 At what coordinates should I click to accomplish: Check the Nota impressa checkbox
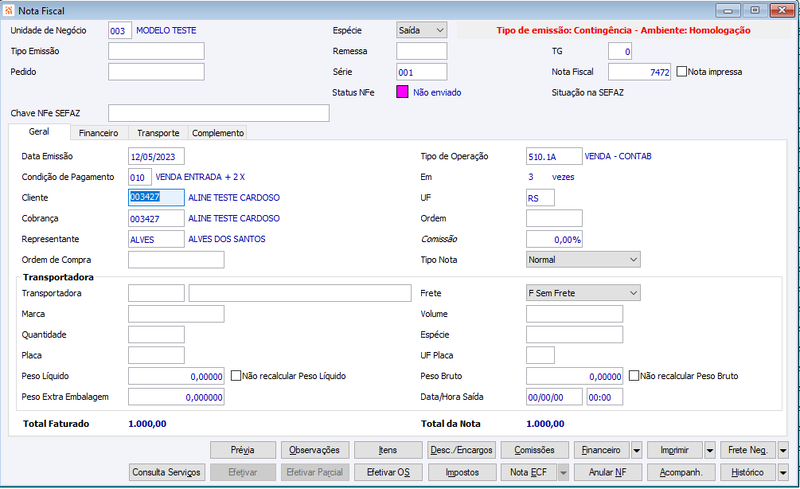[x=682, y=72]
